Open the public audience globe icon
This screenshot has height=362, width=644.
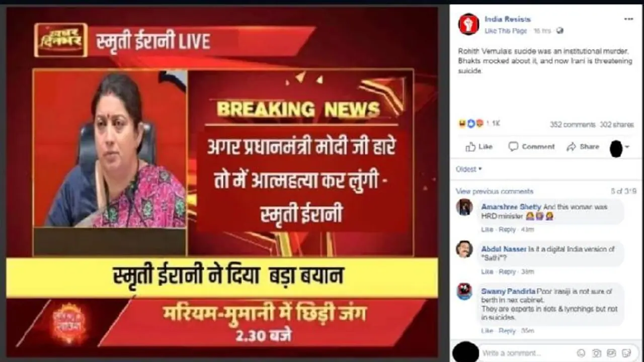[560, 31]
